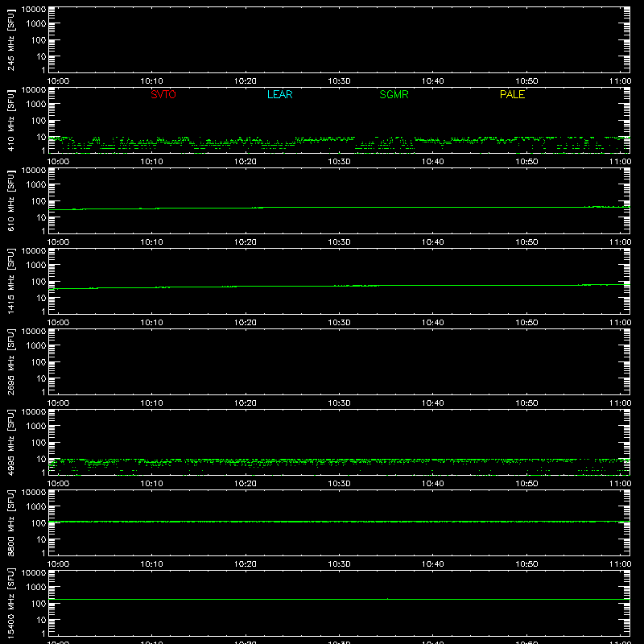
Task: Click the green SGMR station label
Action: tap(394, 94)
